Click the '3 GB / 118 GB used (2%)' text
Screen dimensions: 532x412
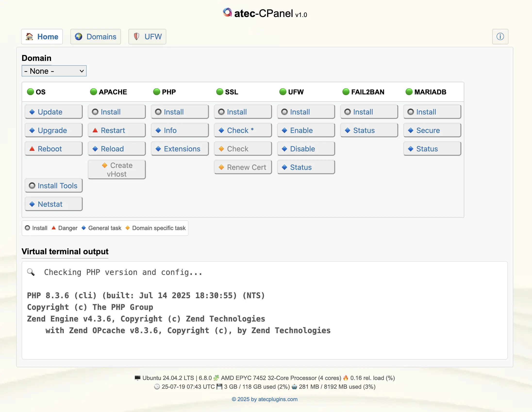click(257, 387)
